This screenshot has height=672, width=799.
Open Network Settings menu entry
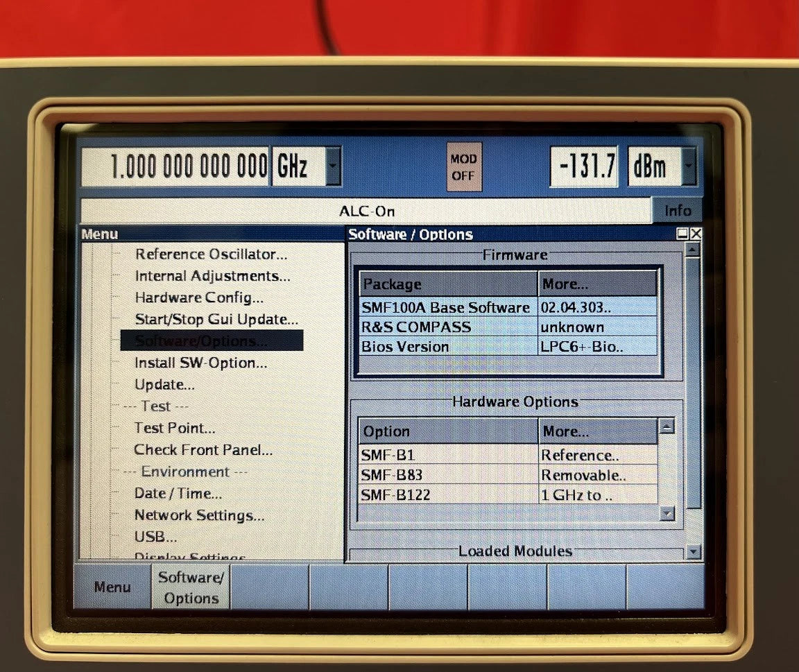pos(199,515)
